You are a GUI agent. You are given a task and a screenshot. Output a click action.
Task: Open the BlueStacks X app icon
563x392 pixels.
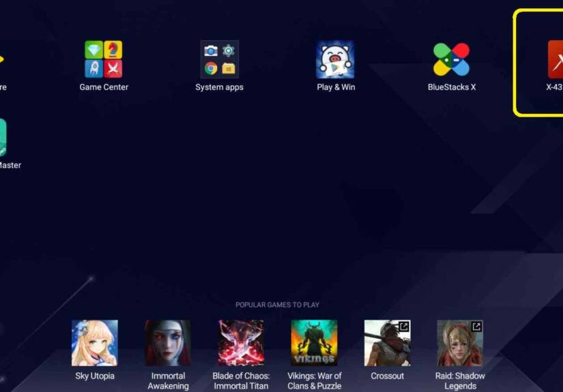[451, 59]
